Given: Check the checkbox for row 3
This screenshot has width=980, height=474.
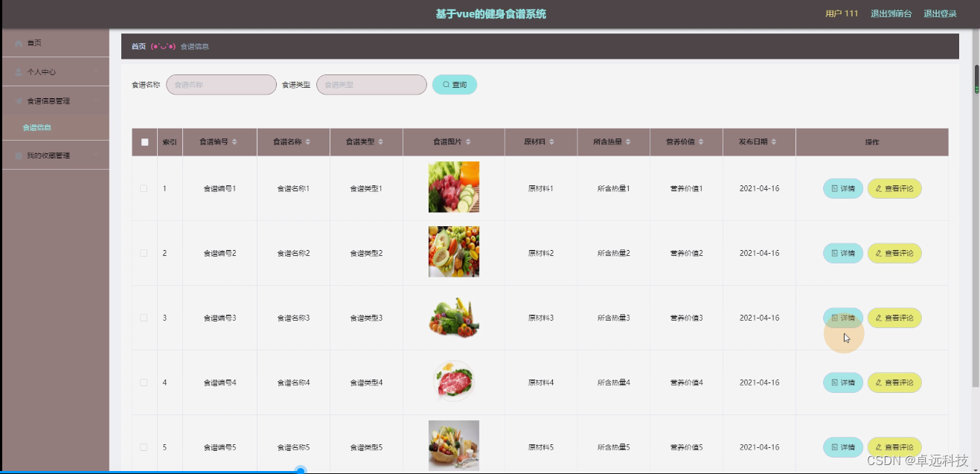Looking at the screenshot, I should [144, 317].
